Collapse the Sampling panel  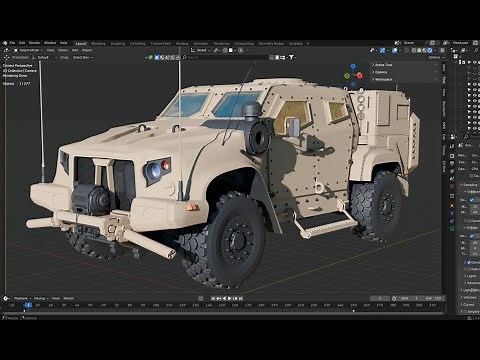(469, 185)
